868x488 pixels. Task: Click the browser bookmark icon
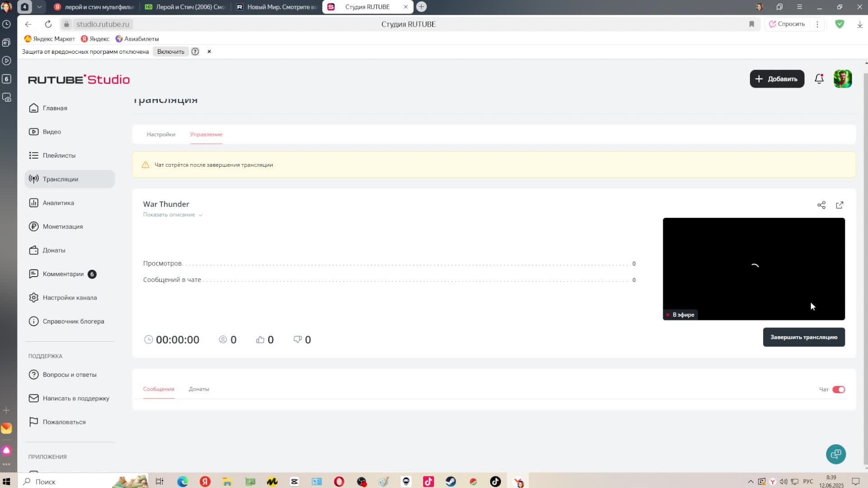click(752, 24)
